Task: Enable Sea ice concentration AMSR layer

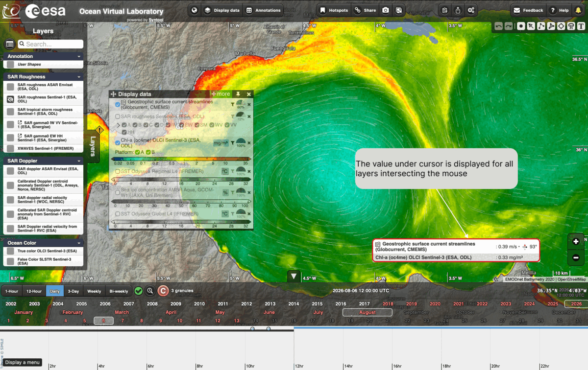Action: pos(118,192)
